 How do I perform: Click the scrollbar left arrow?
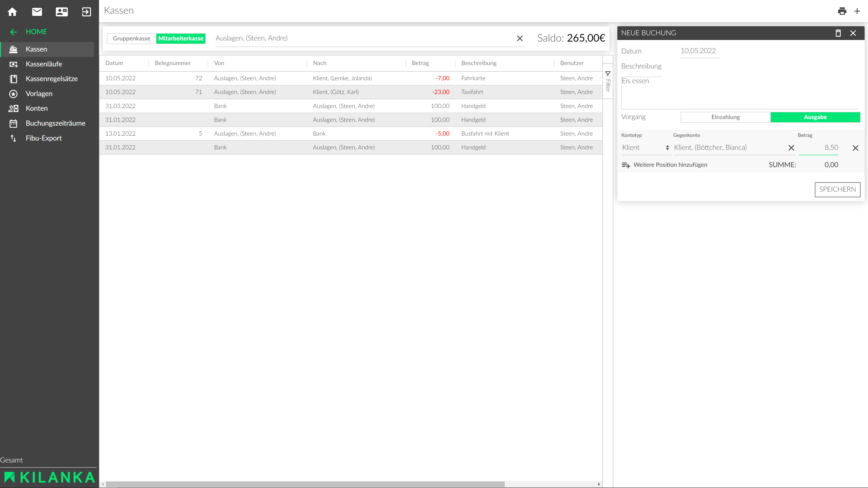click(x=103, y=484)
